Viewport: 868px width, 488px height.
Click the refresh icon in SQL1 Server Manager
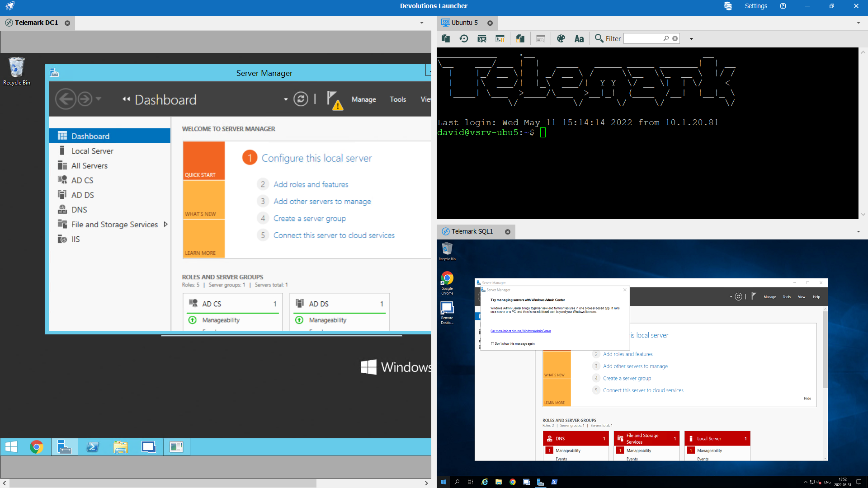click(x=738, y=297)
